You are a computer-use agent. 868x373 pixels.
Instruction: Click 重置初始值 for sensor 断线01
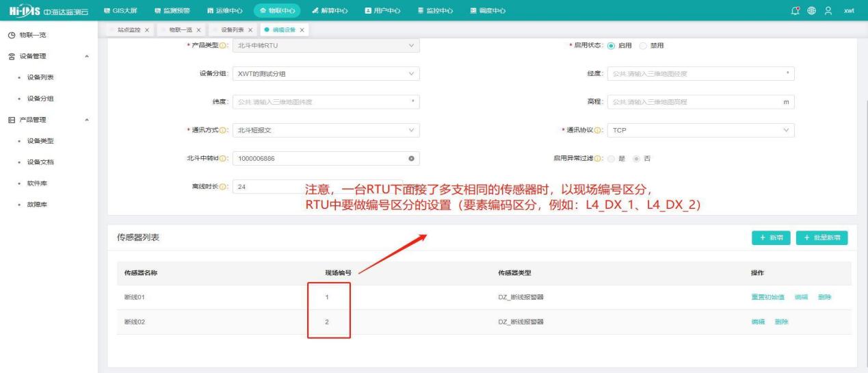769,297
